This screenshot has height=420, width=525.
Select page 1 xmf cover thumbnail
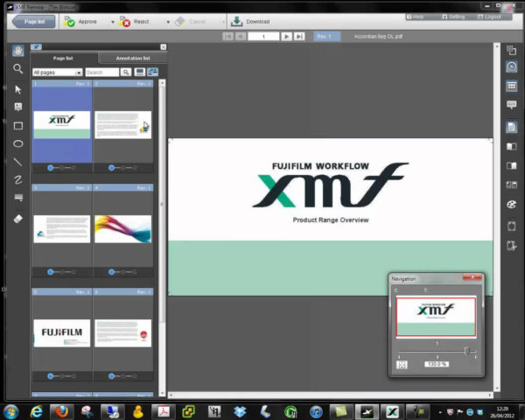(62, 124)
